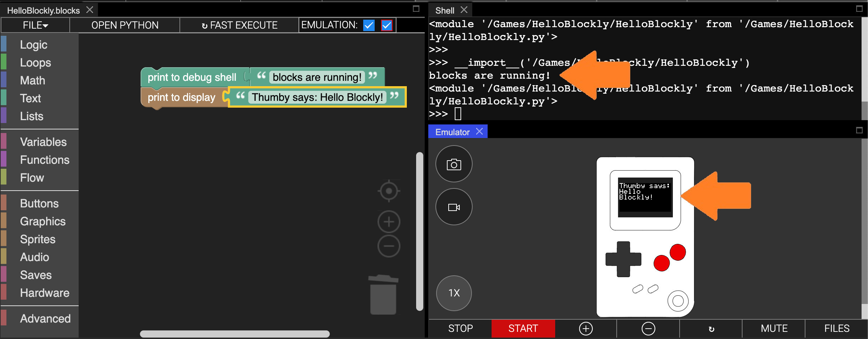Center the Blockly workspace view

[389, 191]
